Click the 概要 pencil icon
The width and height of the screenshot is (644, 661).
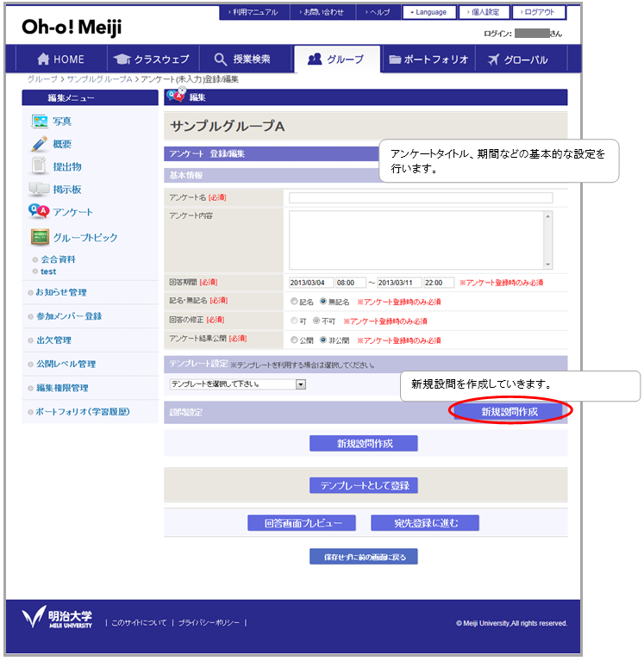[x=39, y=144]
